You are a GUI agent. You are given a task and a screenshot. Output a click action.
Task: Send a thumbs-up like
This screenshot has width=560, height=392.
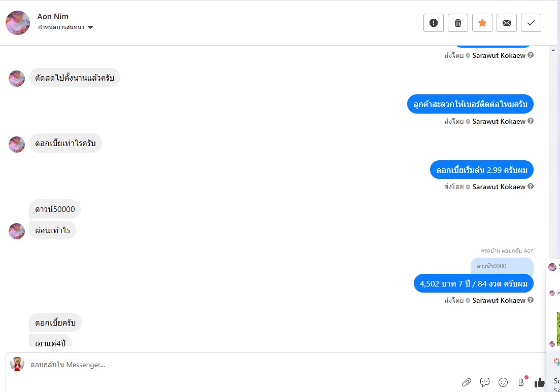539,382
